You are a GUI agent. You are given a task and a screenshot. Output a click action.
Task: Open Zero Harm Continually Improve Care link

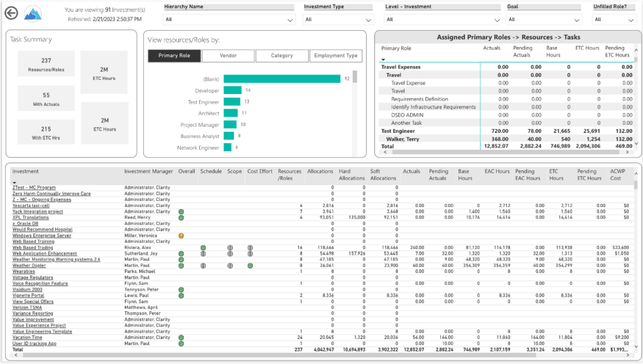tap(51, 193)
